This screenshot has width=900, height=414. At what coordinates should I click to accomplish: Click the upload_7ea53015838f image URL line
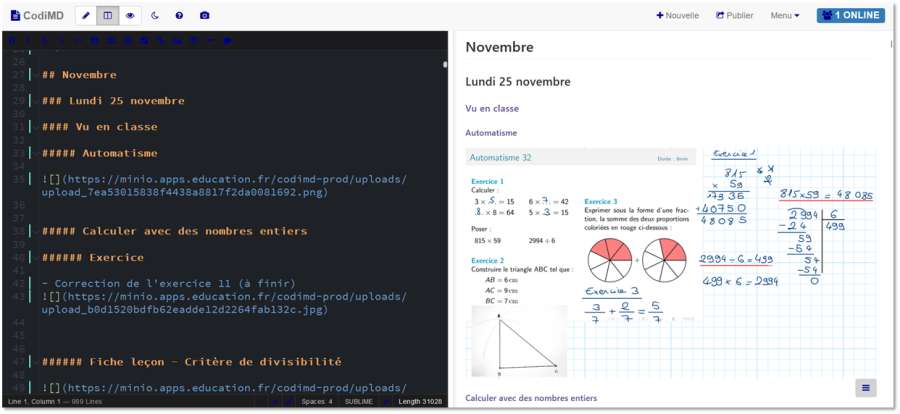[224, 186]
